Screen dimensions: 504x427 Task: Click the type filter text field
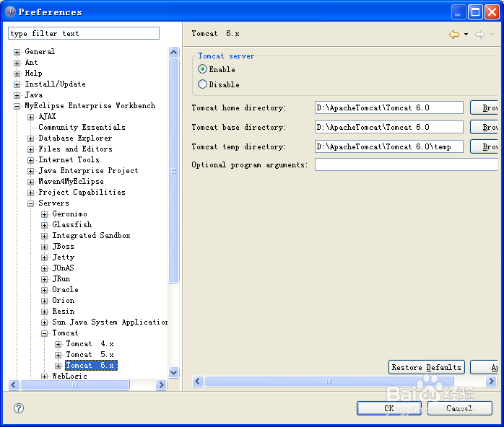point(84,33)
